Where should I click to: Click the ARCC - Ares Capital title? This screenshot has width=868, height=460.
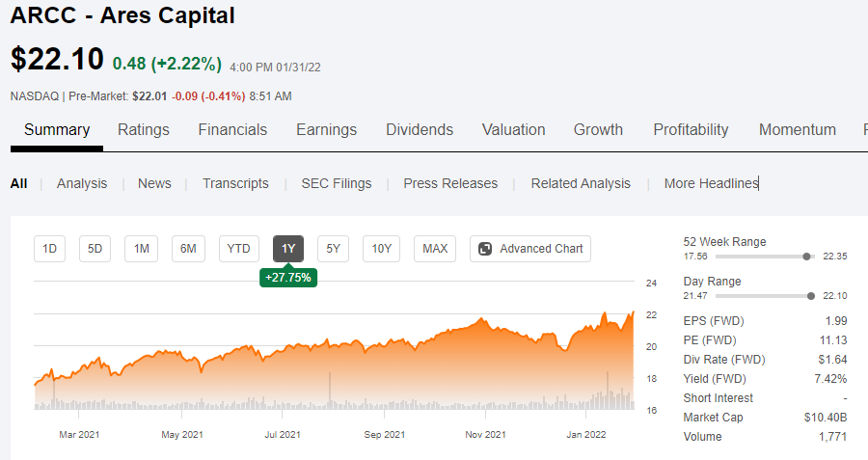click(122, 15)
